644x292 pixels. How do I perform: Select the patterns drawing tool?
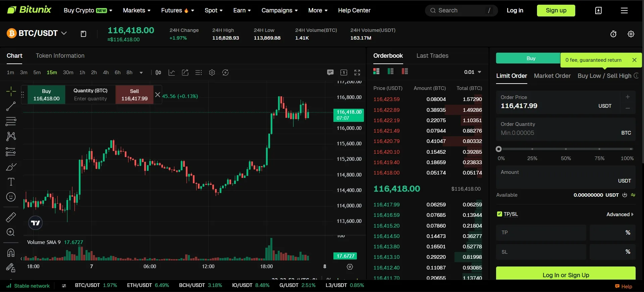pos(11,136)
